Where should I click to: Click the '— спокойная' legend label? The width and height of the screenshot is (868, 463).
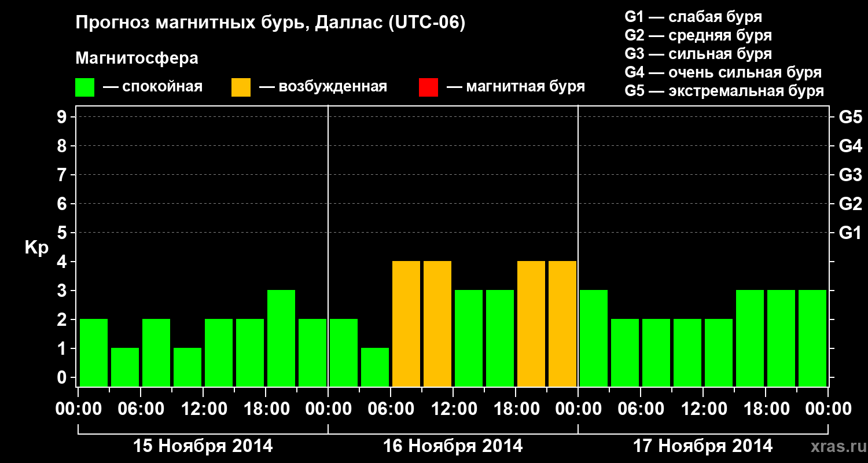point(153,87)
